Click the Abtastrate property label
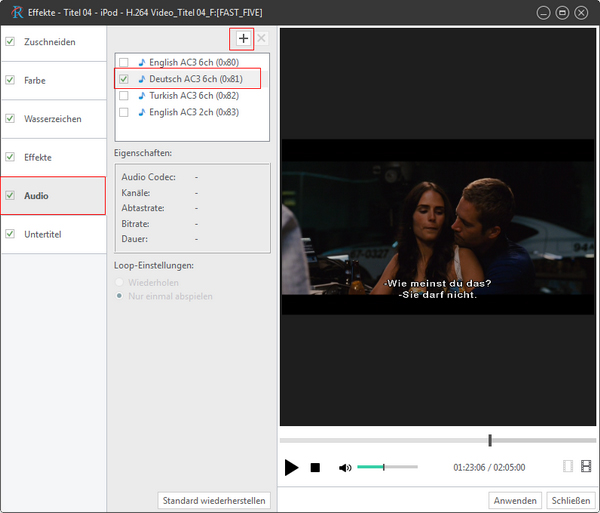The image size is (600, 513). [143, 208]
